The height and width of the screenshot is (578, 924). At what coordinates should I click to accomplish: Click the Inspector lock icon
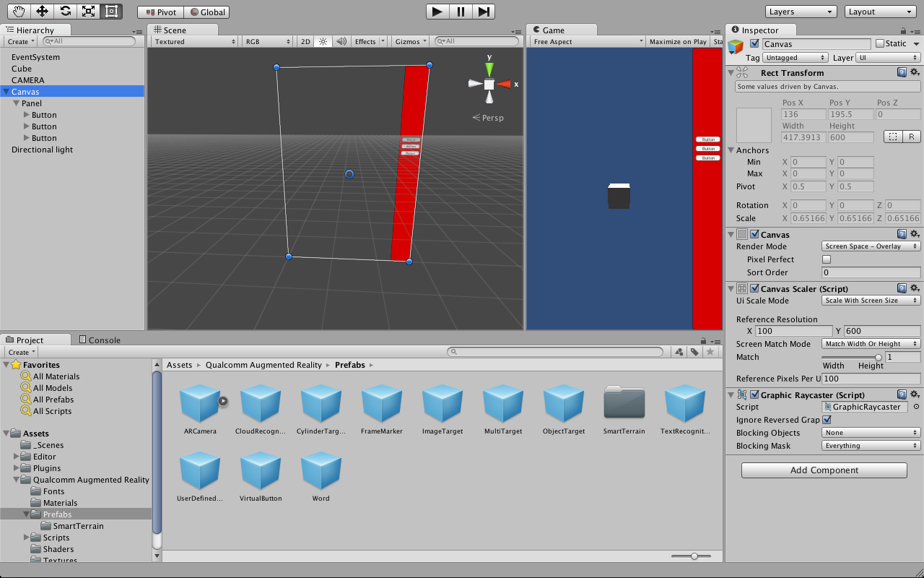(x=903, y=30)
